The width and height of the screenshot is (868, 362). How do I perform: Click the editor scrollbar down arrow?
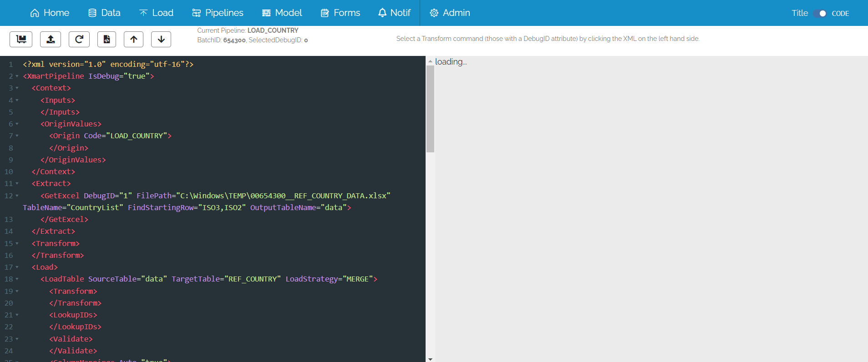tap(430, 359)
